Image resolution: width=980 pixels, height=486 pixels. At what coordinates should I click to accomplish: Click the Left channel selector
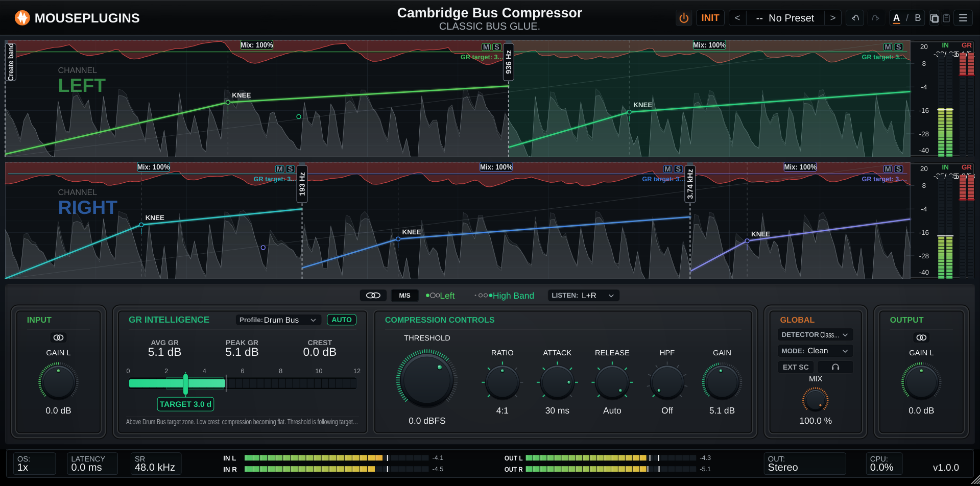coord(440,296)
